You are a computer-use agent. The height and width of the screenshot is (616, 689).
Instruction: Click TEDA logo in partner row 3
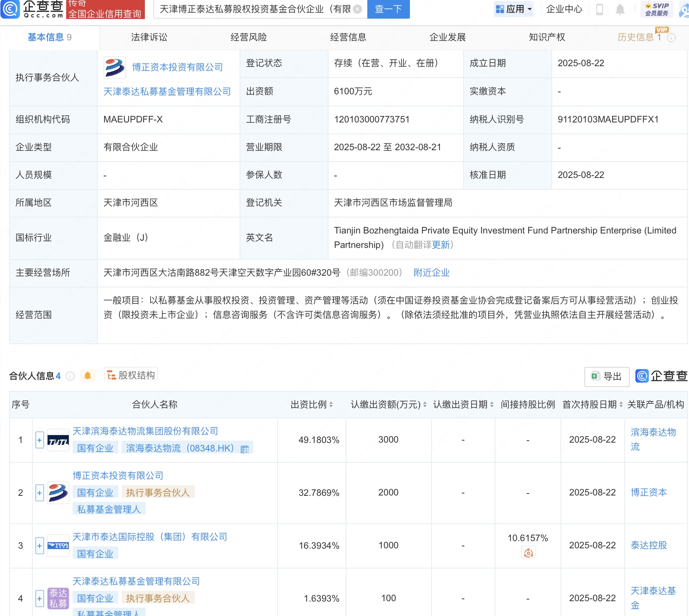(x=58, y=546)
